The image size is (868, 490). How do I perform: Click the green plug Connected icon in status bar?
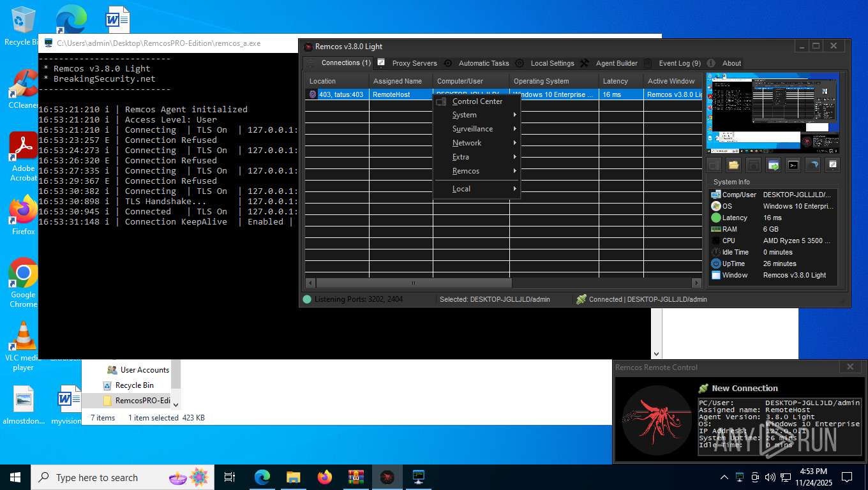pyautogui.click(x=581, y=299)
